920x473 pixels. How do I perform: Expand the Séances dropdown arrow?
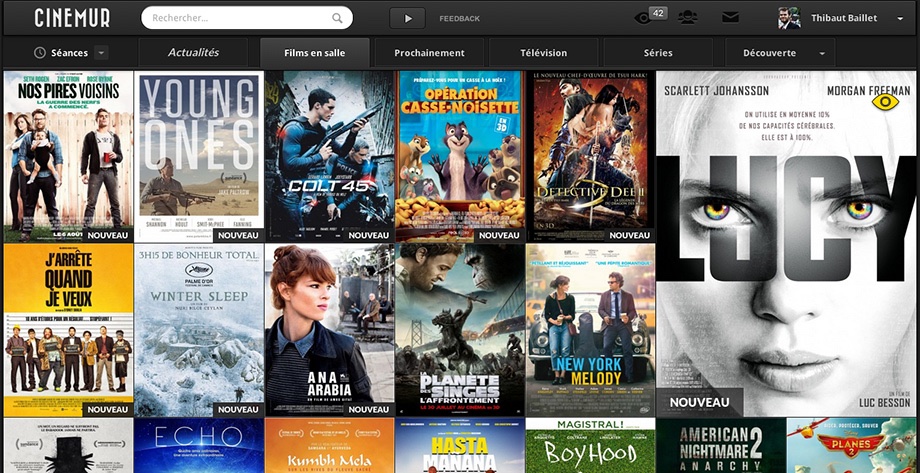coord(102,53)
